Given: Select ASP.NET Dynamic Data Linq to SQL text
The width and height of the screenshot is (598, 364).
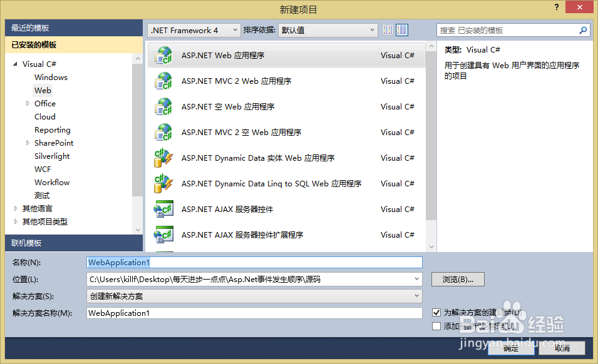Looking at the screenshot, I should pos(272,183).
